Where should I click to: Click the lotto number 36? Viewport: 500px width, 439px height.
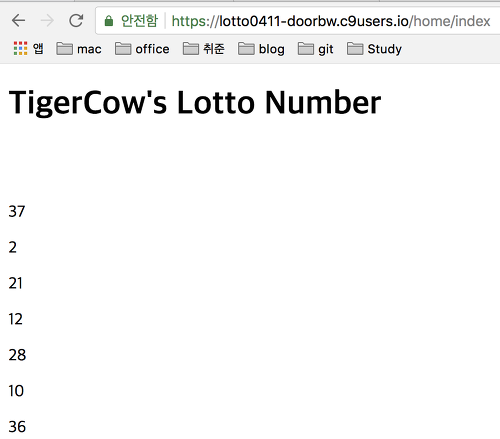[17, 427]
